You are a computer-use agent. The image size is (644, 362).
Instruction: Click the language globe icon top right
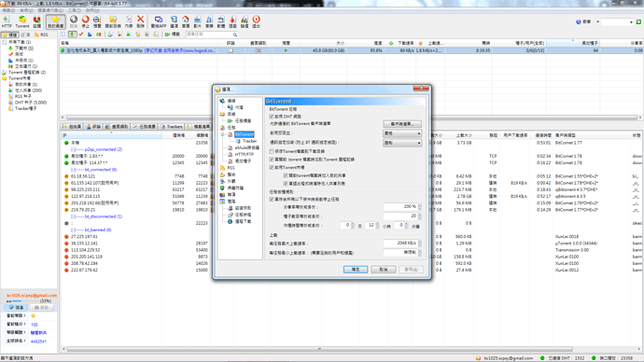[x=579, y=21]
